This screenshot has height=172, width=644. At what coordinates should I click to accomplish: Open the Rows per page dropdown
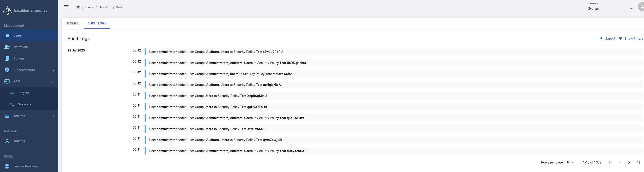coord(570,162)
